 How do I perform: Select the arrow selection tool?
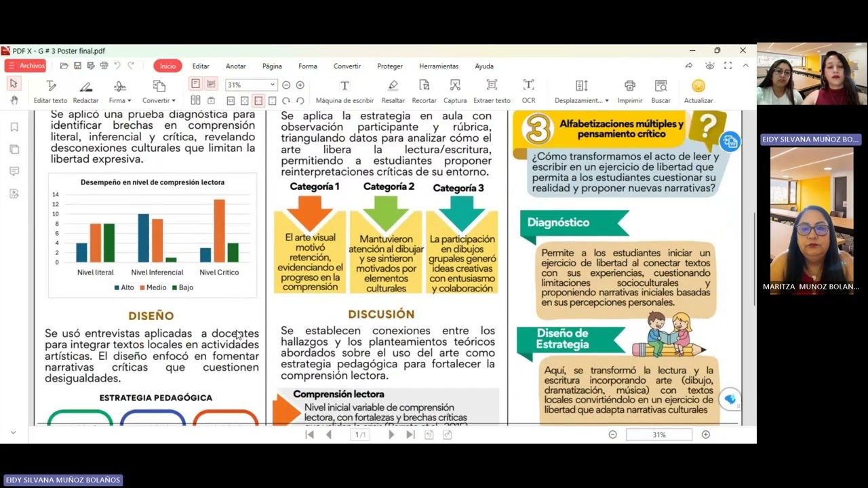(14, 83)
